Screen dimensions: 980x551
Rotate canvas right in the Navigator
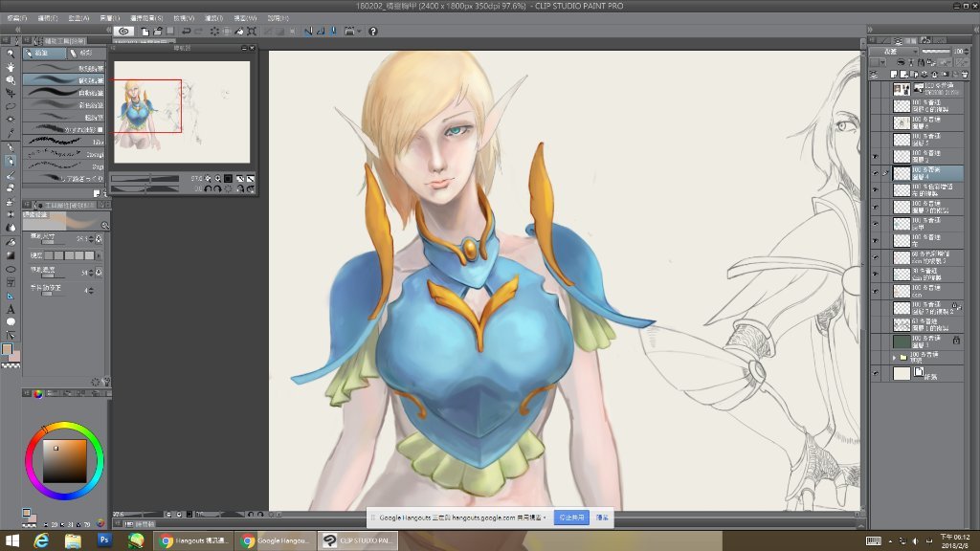pyautogui.click(x=218, y=188)
